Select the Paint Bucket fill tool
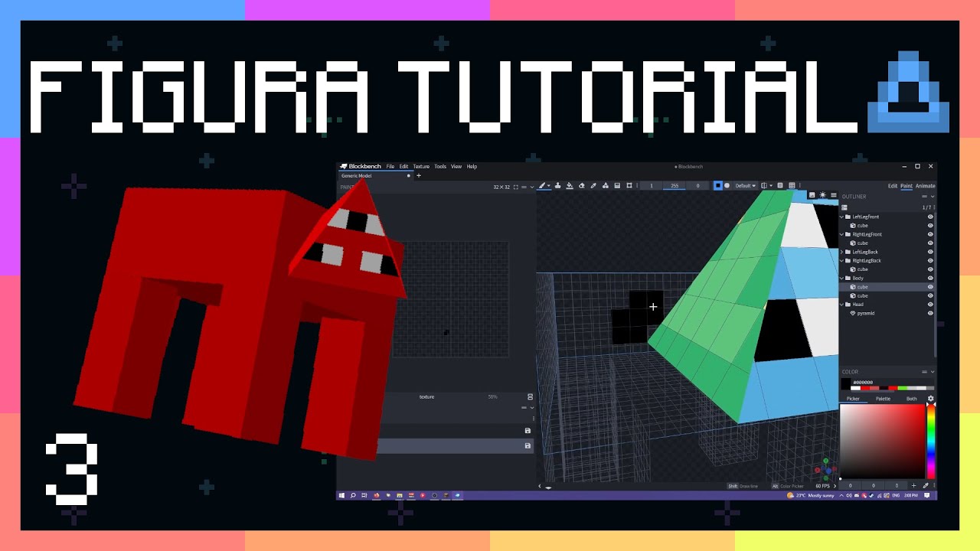The height and width of the screenshot is (551, 980). [570, 185]
